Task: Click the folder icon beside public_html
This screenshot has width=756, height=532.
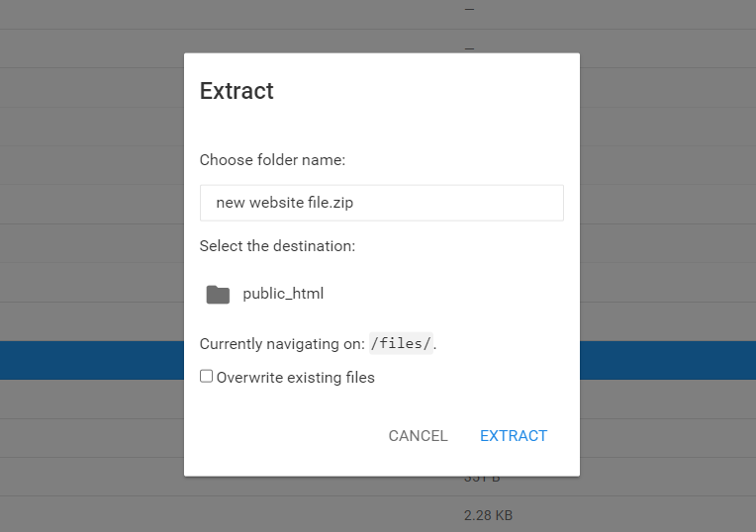Action: tap(218, 294)
